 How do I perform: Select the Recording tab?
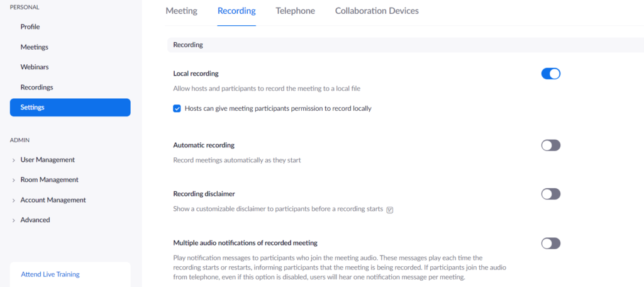click(x=236, y=11)
